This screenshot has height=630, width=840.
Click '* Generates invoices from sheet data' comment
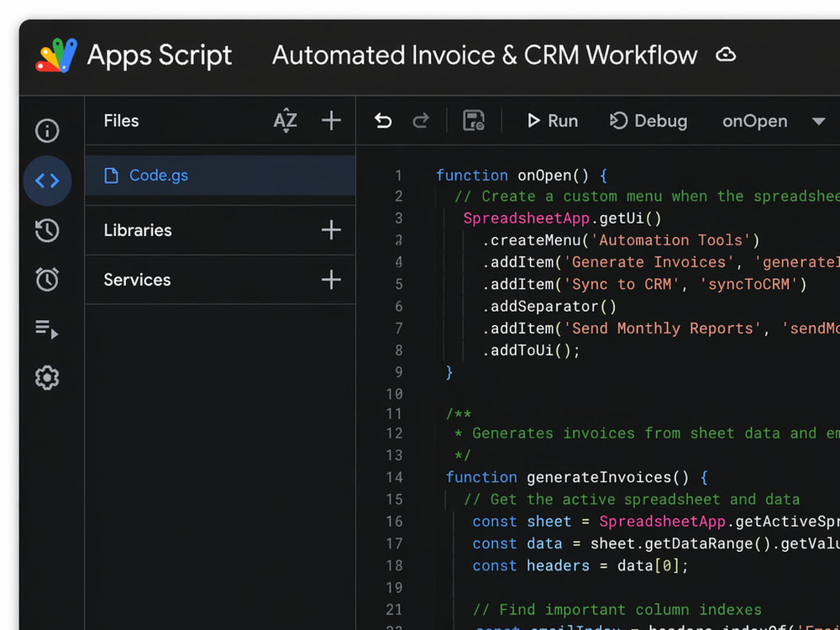coord(647,433)
